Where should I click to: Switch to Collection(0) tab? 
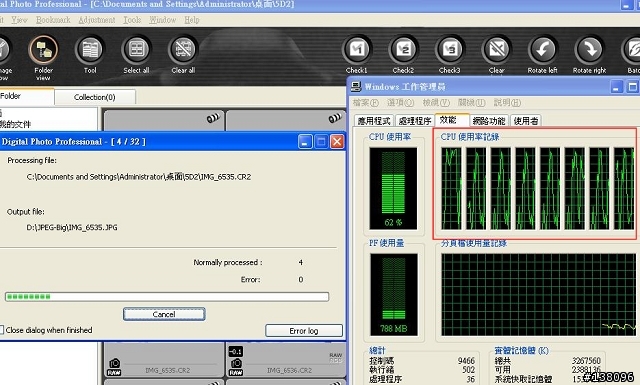[x=95, y=97]
